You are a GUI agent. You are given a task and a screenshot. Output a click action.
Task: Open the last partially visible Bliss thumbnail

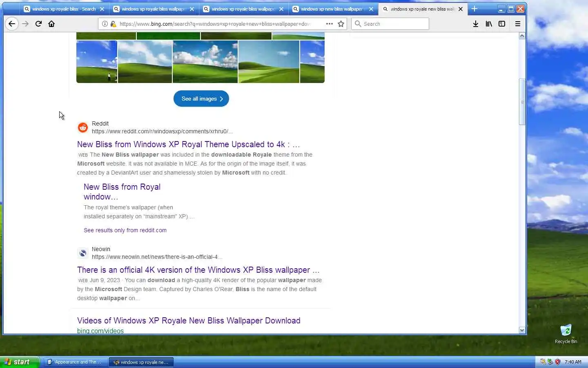[x=312, y=62]
